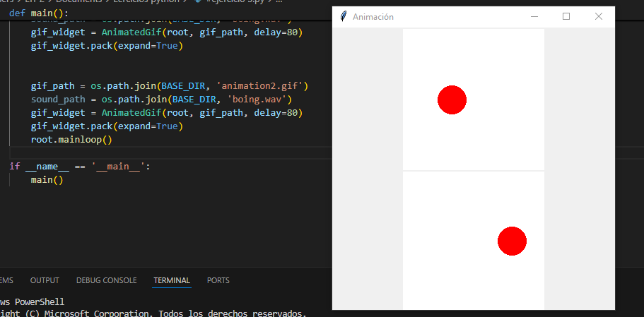Click the main() call under the if statement

pos(47,180)
